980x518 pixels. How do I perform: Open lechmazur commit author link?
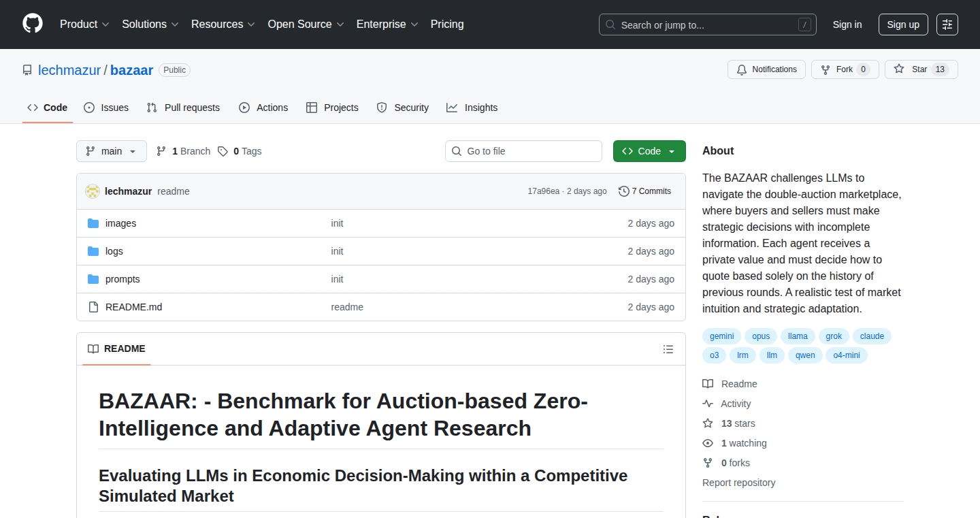click(x=128, y=191)
